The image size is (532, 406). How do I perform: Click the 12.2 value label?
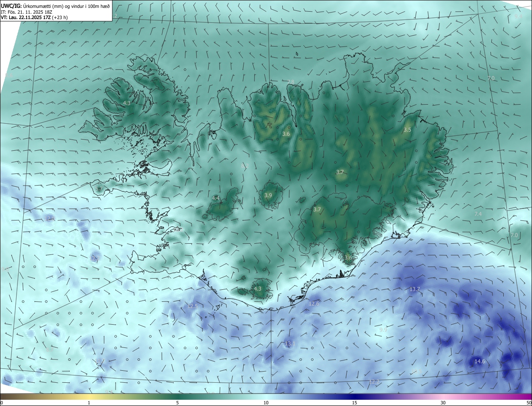tap(374, 382)
